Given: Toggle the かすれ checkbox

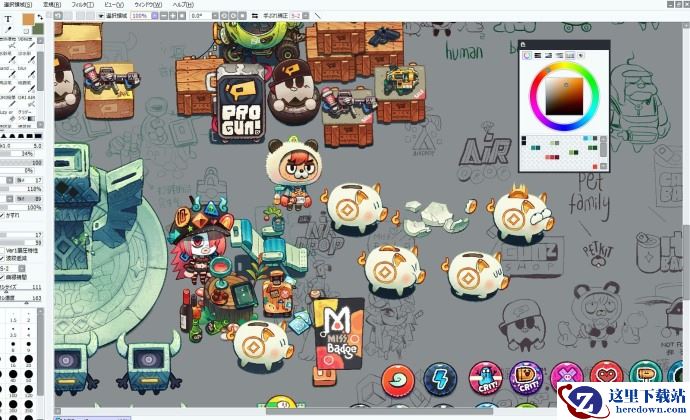Looking at the screenshot, I should pos(2,215).
